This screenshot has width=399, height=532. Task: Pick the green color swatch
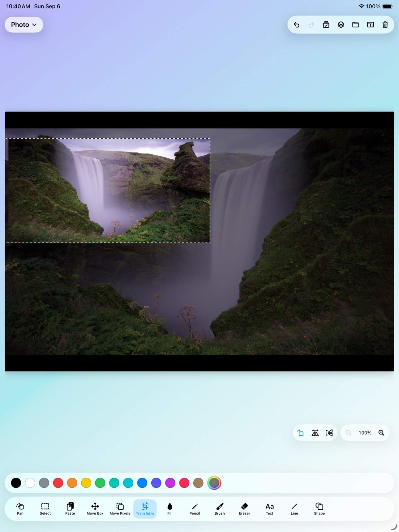tap(100, 483)
